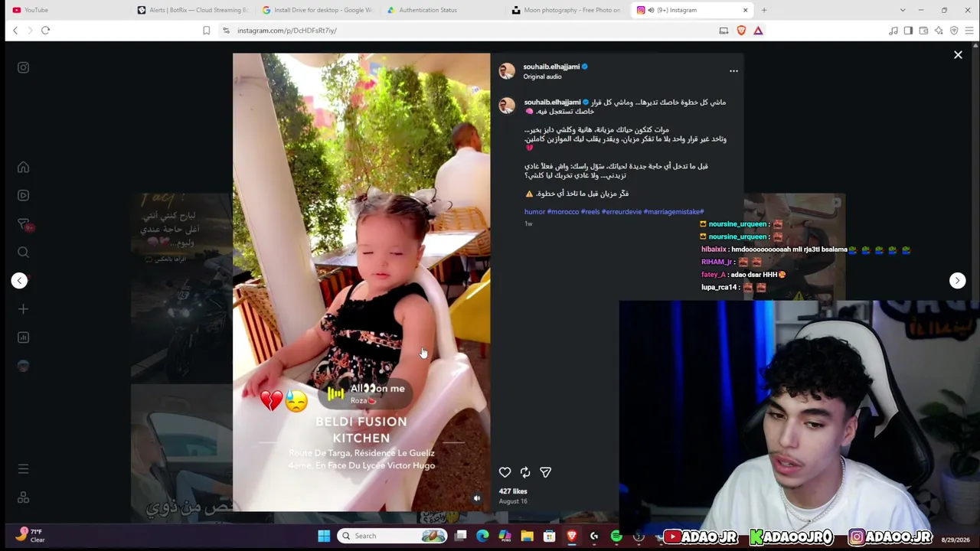The image size is (980, 551).
Task: Open a new browser tab
Action: point(764,10)
